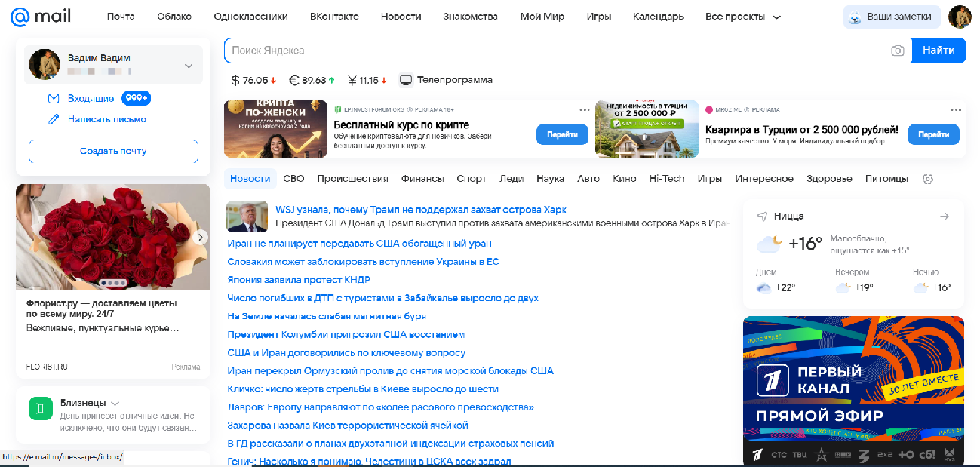Image resolution: width=980 pixels, height=467 pixels.
Task: Click Ночью +16° forecast
Action: coord(932,281)
